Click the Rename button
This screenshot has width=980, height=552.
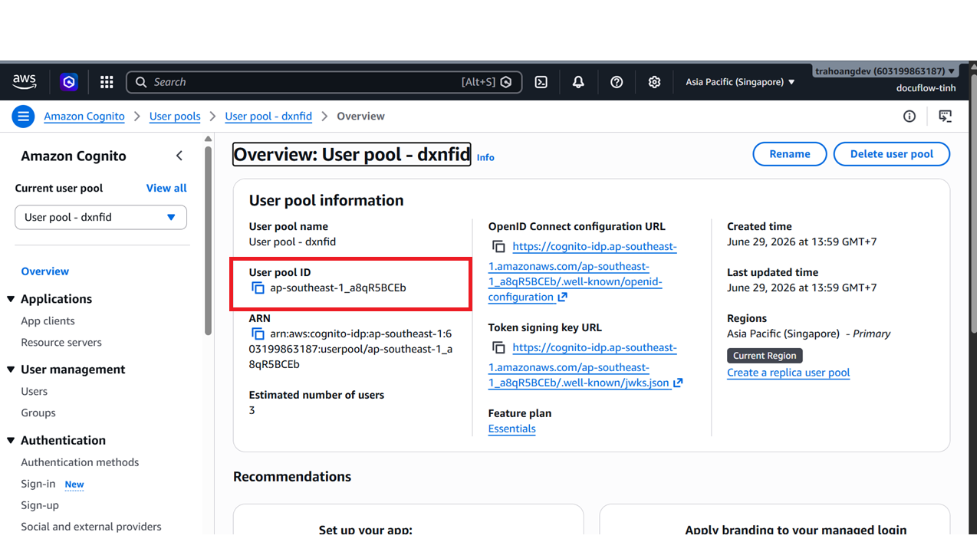(x=790, y=154)
